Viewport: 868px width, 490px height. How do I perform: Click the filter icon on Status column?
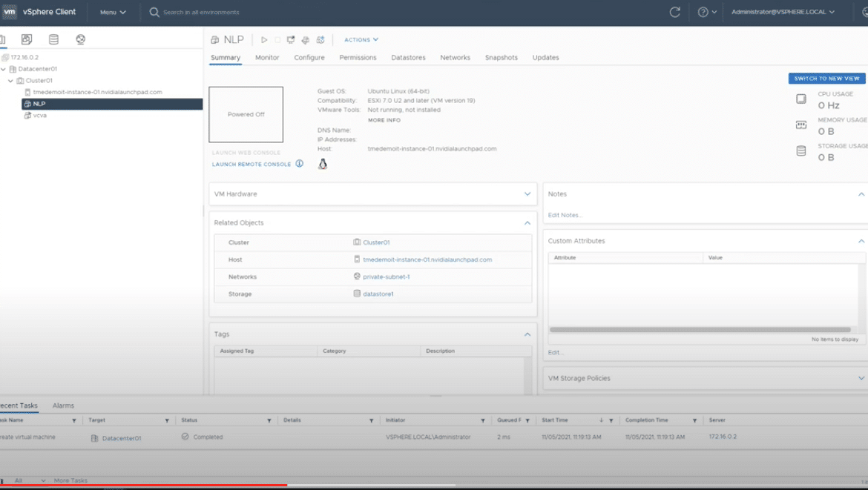pos(269,421)
